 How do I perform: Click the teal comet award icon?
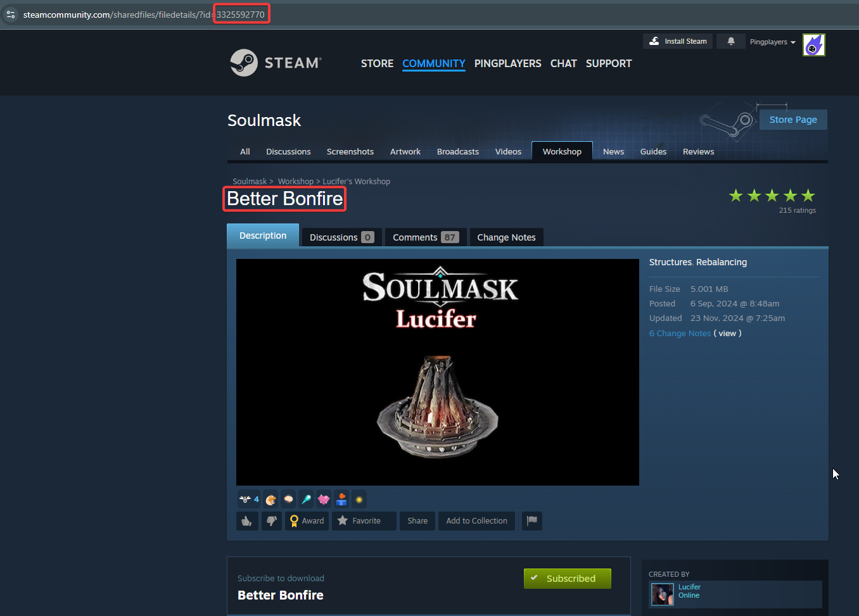(x=306, y=500)
